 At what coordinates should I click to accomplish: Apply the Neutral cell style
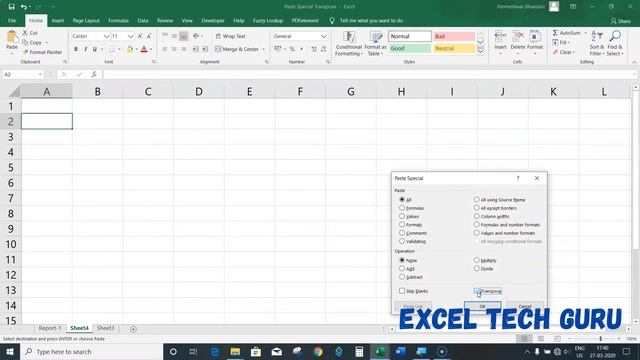pyautogui.click(x=454, y=49)
